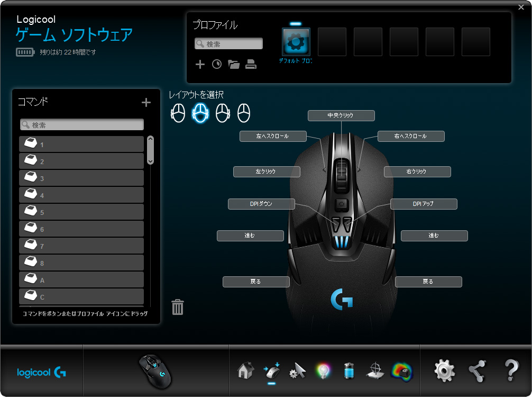Click the DPI アップ button label

click(424, 204)
